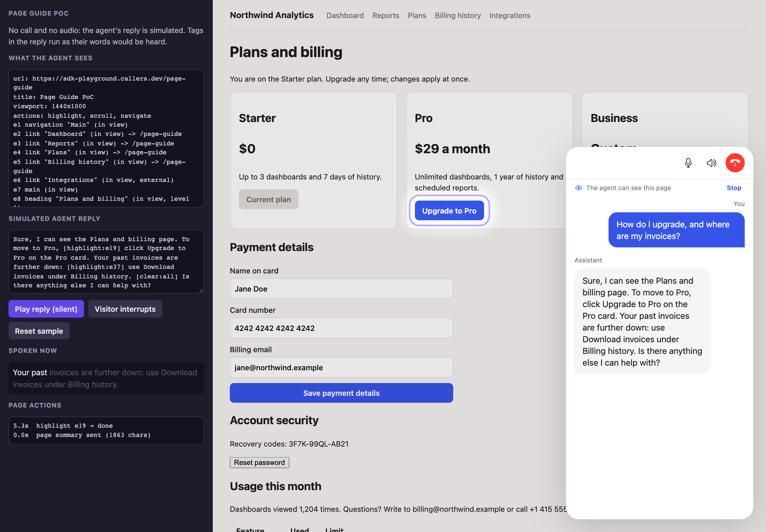
Task: Click the recovery codes line
Action: point(289,444)
